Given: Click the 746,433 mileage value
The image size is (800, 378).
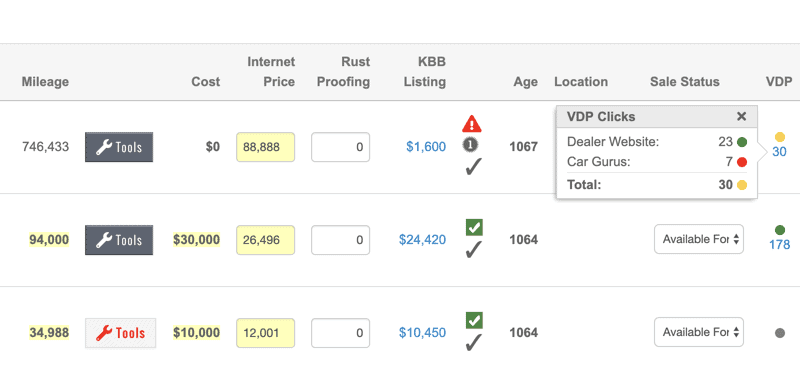Looking at the screenshot, I should point(45,147).
